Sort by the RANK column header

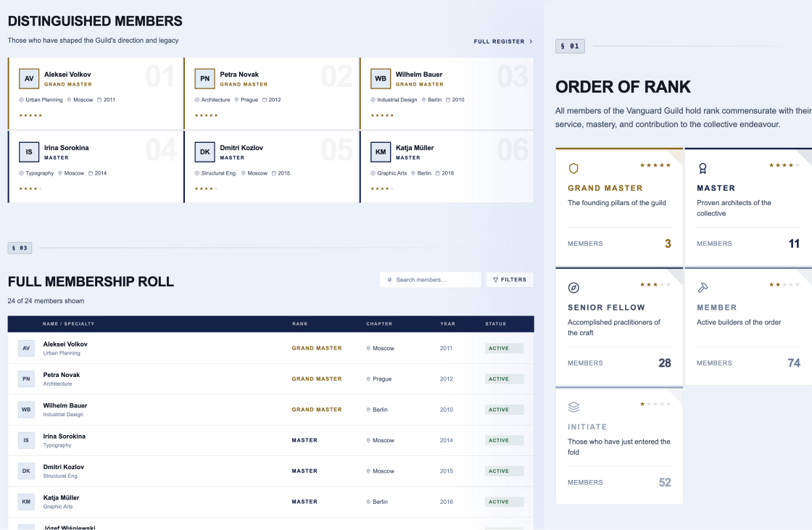pyautogui.click(x=299, y=324)
